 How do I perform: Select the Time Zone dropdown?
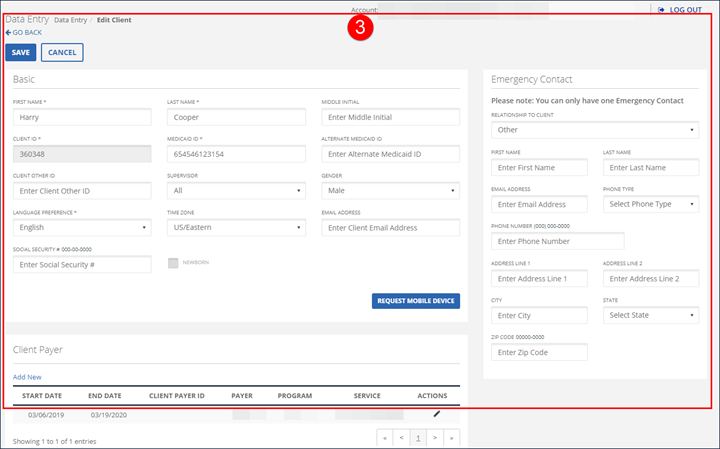[x=236, y=227]
